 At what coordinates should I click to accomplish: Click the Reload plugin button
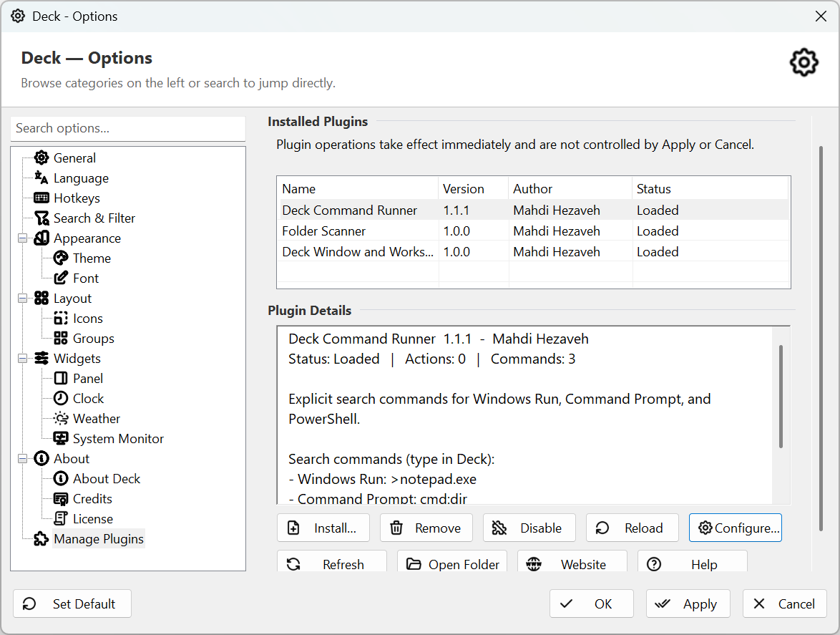click(632, 528)
